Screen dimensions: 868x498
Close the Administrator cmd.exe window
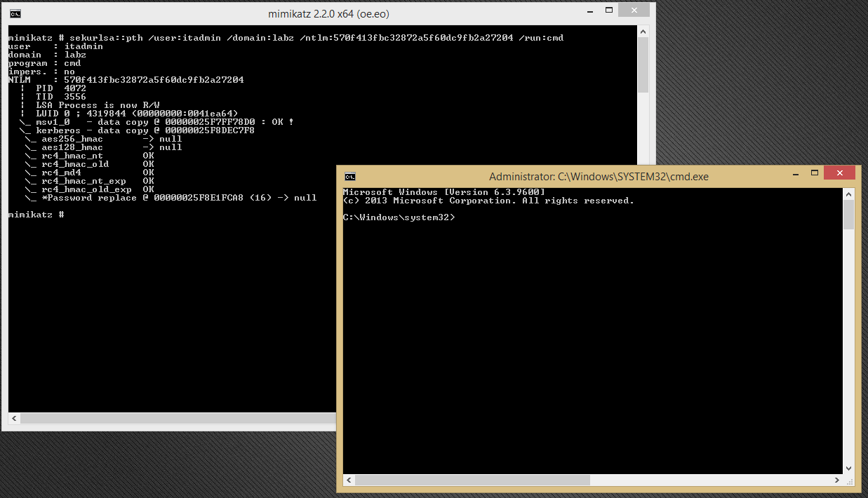[839, 173]
